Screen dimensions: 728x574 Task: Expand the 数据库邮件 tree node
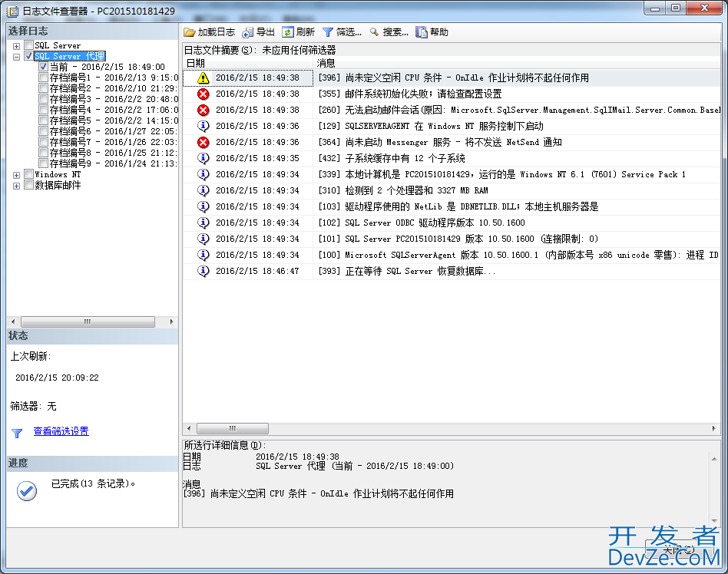[x=16, y=186]
